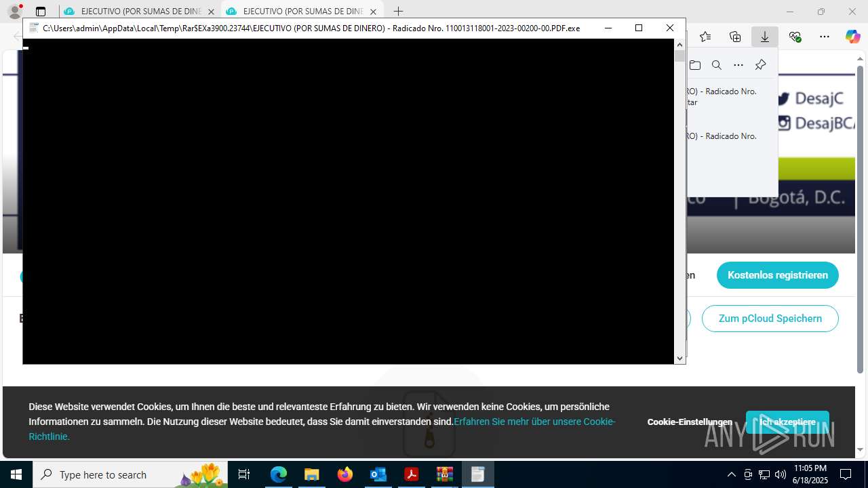Open Edge collections icon
The width and height of the screenshot is (868, 488).
(735, 37)
